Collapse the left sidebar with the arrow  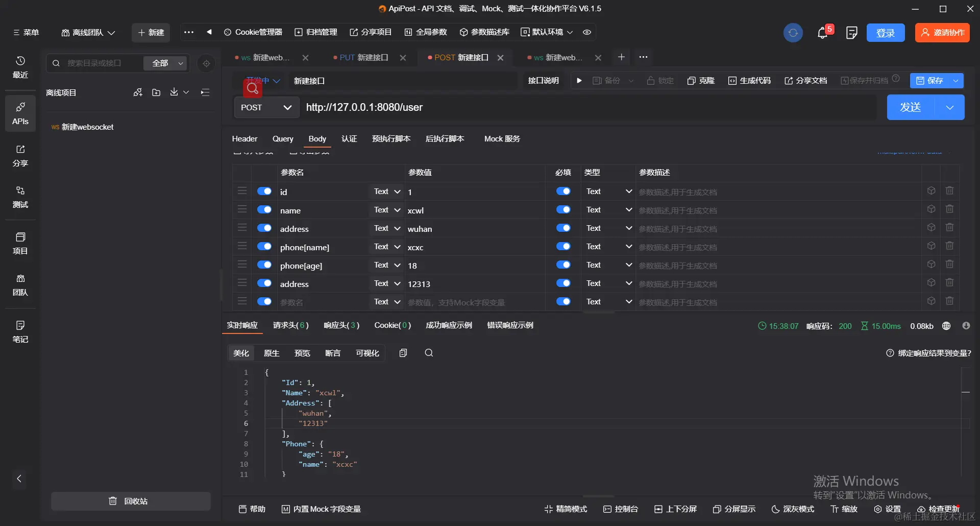pyautogui.click(x=19, y=479)
